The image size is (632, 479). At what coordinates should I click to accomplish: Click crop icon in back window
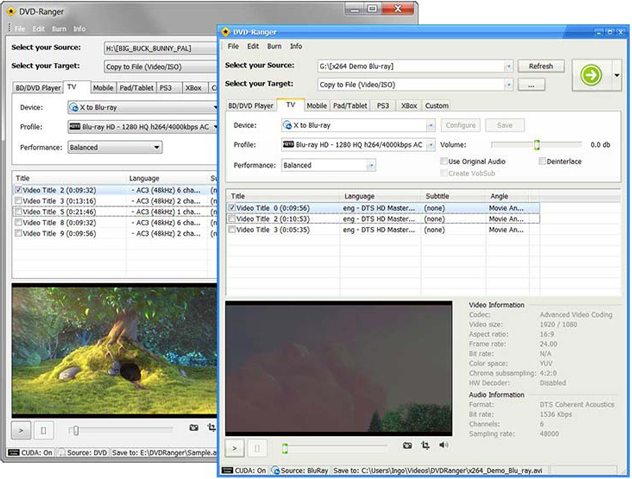[212, 427]
